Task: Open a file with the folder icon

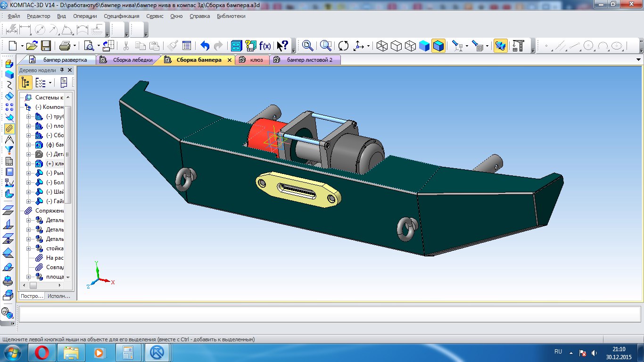Action: (32, 46)
